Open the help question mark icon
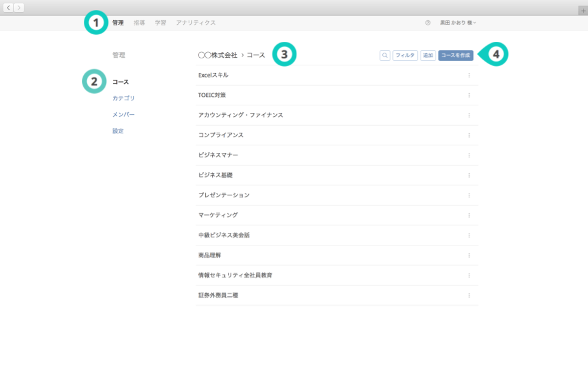This screenshot has height=368, width=588. pyautogui.click(x=428, y=23)
